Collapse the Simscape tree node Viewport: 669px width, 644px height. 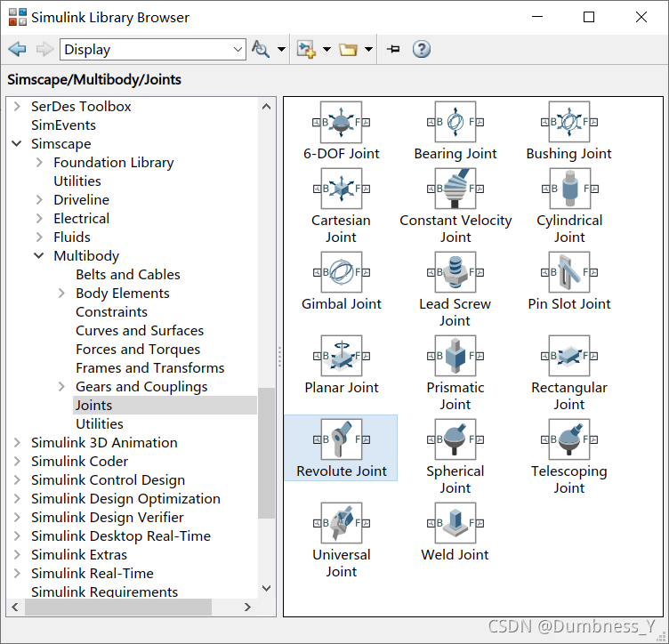(17, 144)
